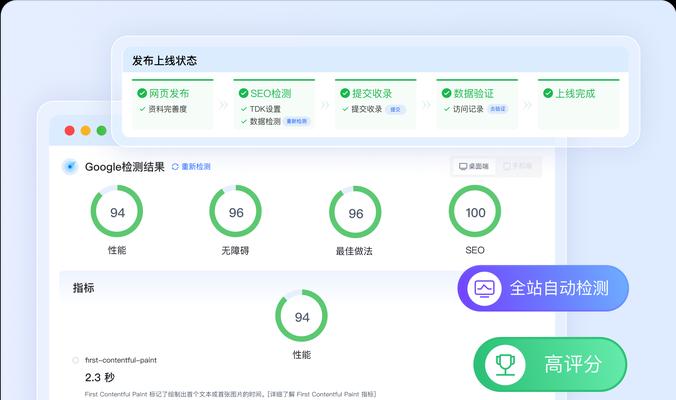Click the 访问记录 item text
Viewport: 676px width, 400px height.
click(x=468, y=109)
